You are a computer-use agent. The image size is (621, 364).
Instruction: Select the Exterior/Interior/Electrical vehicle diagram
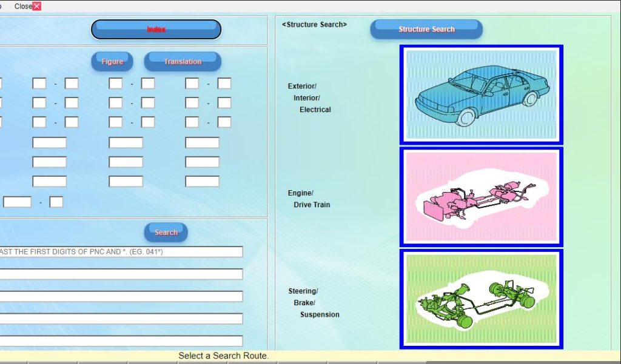point(481,94)
